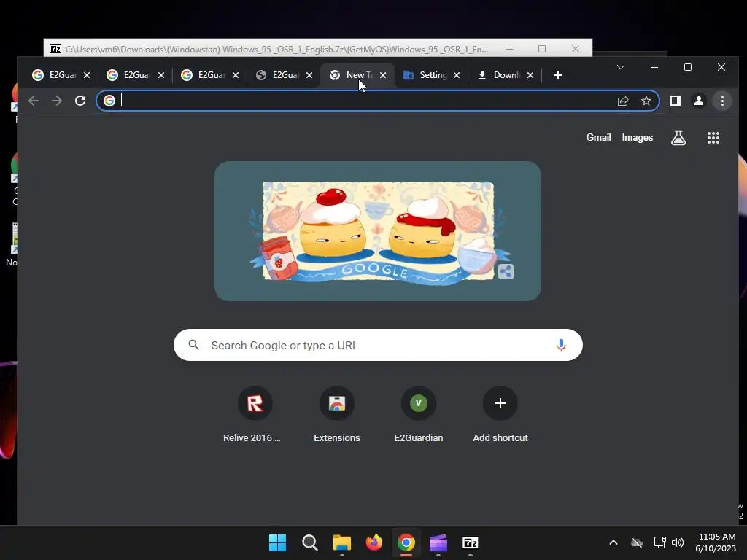The image size is (747, 560).
Task: Open Windows taskbar search
Action: (309, 542)
